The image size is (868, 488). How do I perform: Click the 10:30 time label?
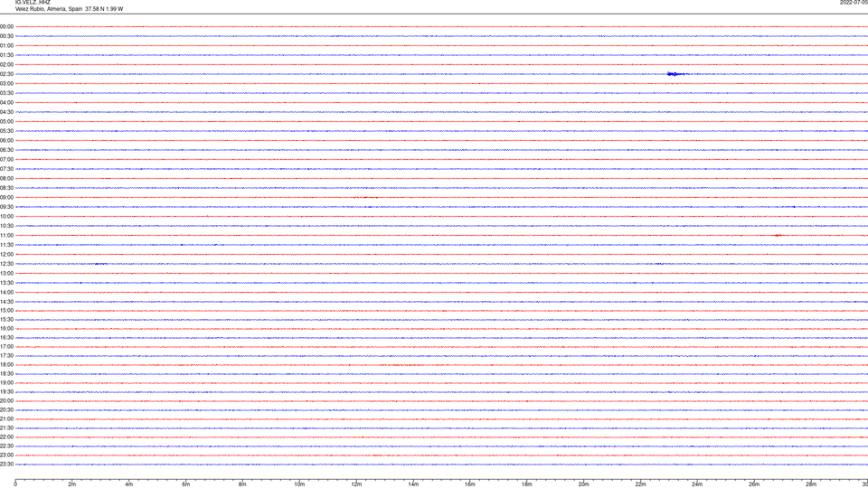tap(6, 226)
